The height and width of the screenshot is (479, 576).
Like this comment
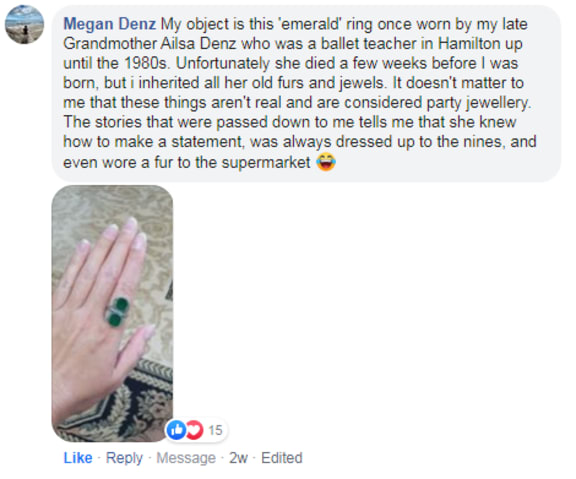tap(78, 458)
